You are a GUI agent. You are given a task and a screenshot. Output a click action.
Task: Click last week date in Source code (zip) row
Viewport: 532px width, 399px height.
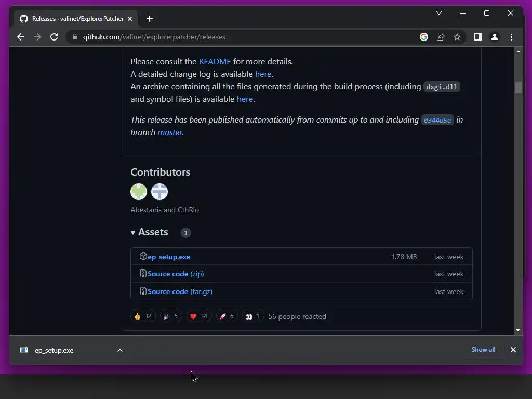click(x=448, y=274)
